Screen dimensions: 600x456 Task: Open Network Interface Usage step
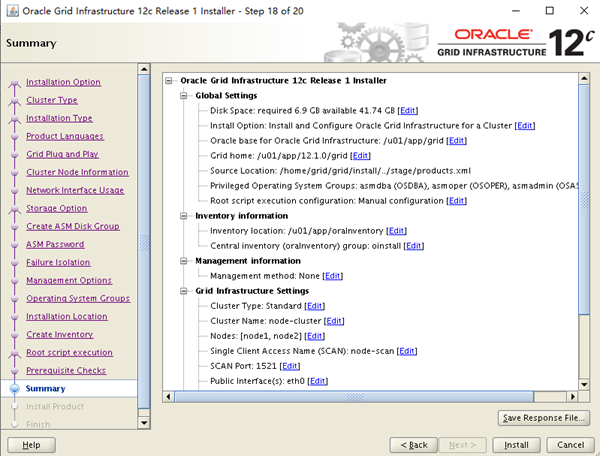75,190
